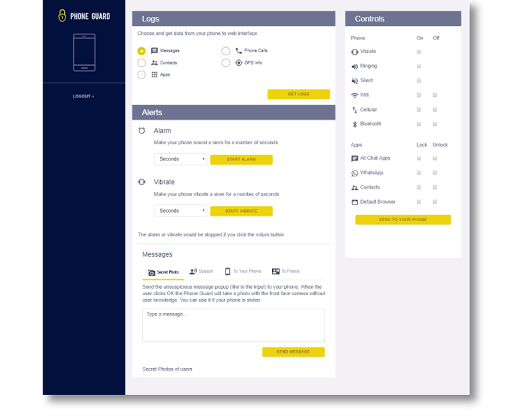
Task: Tick the Cellular Off checkbox
Action: [435, 110]
